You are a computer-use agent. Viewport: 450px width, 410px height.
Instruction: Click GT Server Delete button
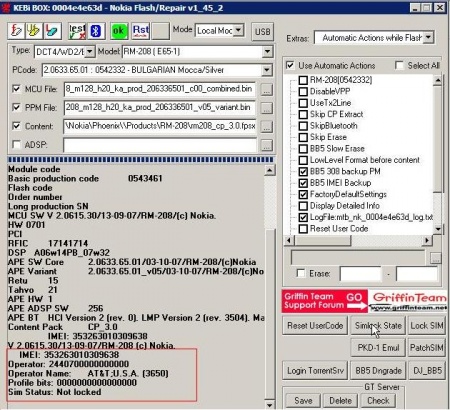(340, 401)
